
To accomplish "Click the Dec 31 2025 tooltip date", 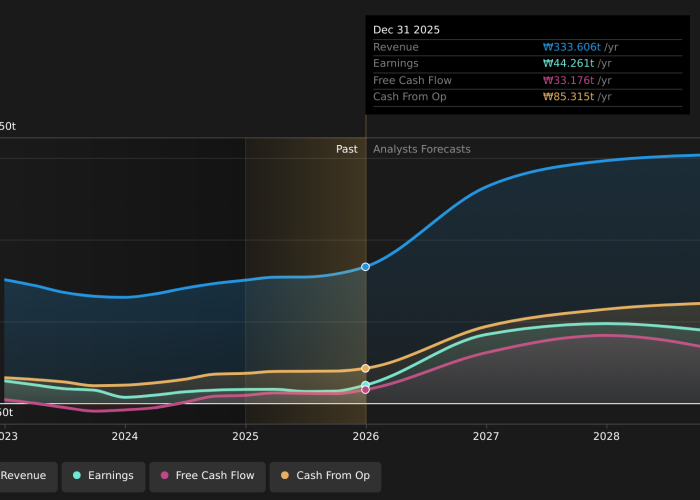I will click(406, 30).
